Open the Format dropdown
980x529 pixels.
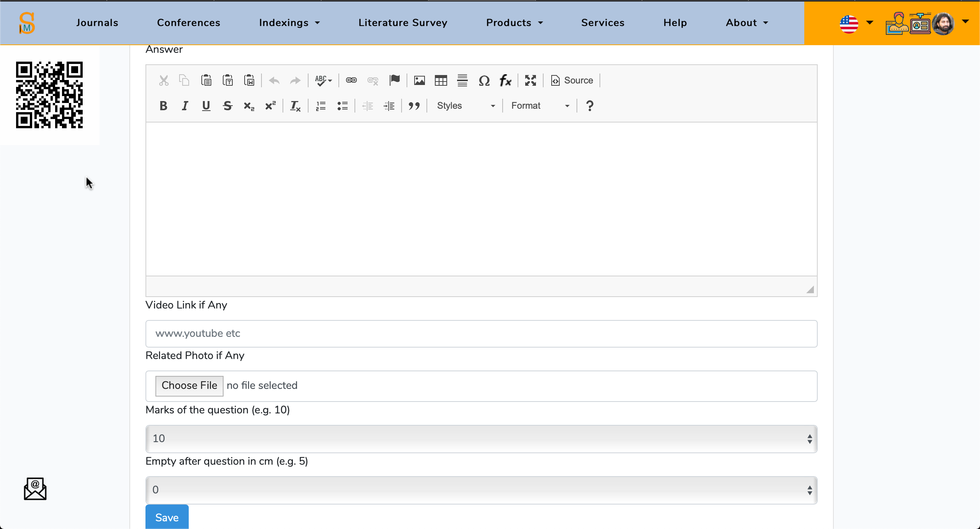pyautogui.click(x=540, y=106)
